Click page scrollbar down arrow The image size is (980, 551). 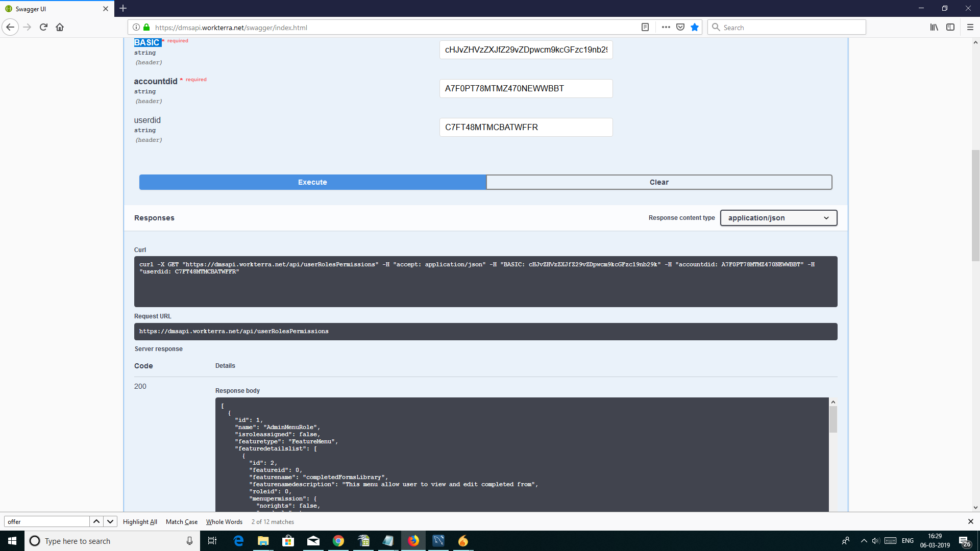[x=975, y=508]
